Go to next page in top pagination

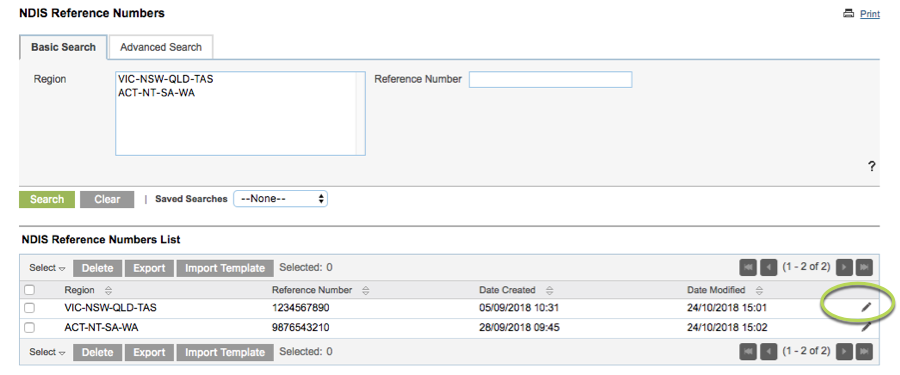pyautogui.click(x=844, y=268)
